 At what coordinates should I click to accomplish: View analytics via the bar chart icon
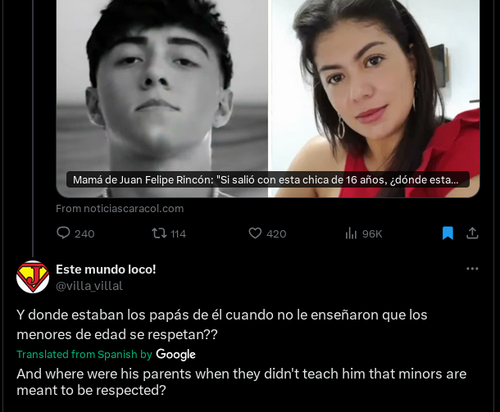(351, 233)
